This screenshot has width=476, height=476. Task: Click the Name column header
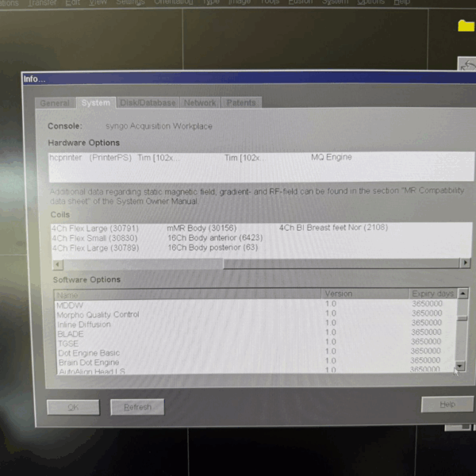pos(187,294)
